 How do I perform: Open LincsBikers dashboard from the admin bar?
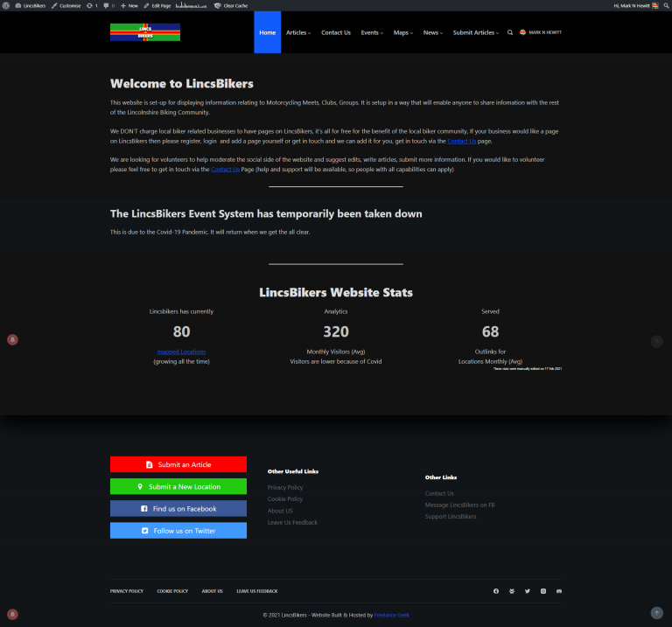point(31,5)
